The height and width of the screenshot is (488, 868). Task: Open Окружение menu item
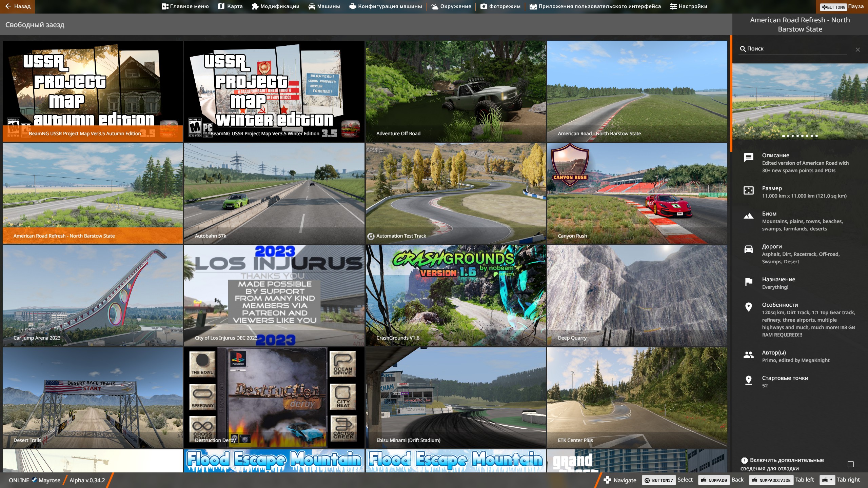pyautogui.click(x=451, y=6)
